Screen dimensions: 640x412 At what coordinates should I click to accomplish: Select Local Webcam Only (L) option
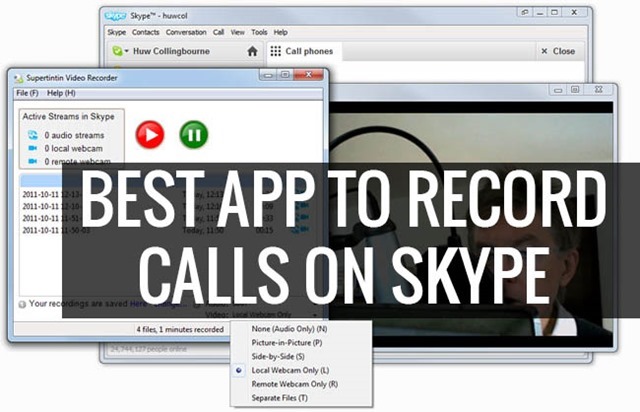(290, 370)
